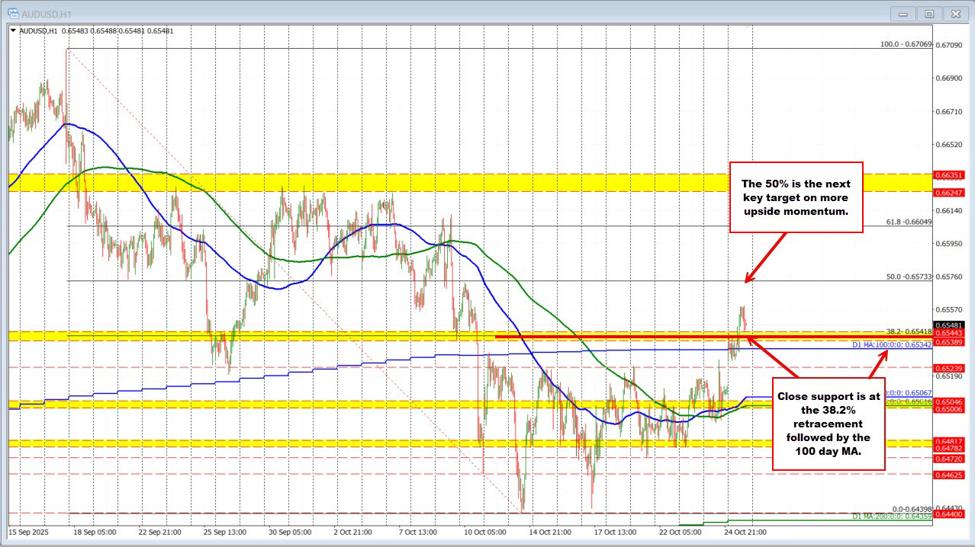
Task: Click the 7 Oct 13:00 time axis label
Action: tap(418, 533)
